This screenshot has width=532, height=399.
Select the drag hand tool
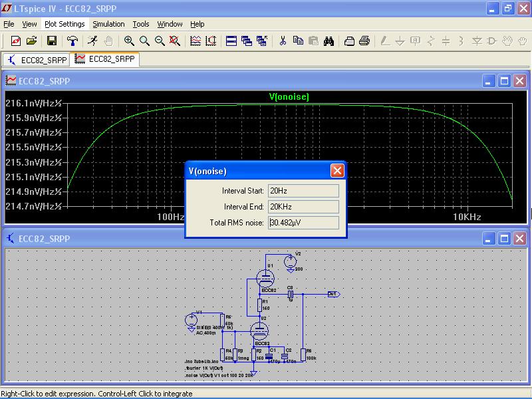pyautogui.click(x=523, y=41)
